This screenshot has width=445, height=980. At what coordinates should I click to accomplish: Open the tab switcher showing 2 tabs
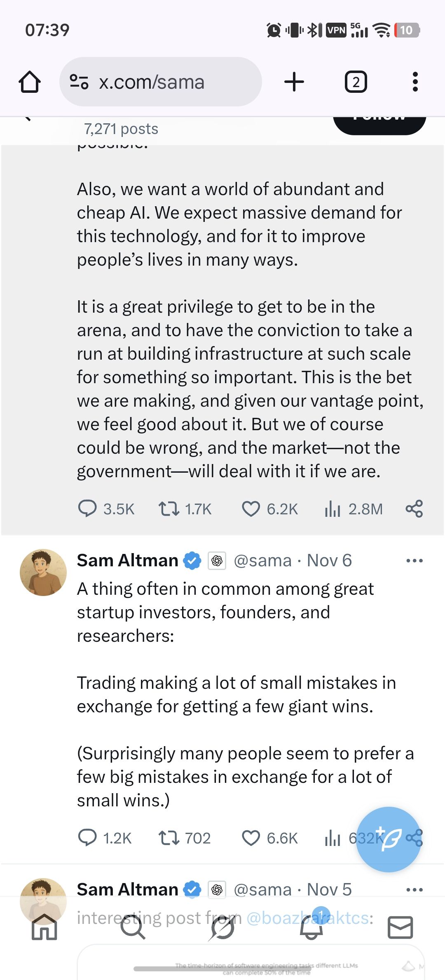(356, 82)
